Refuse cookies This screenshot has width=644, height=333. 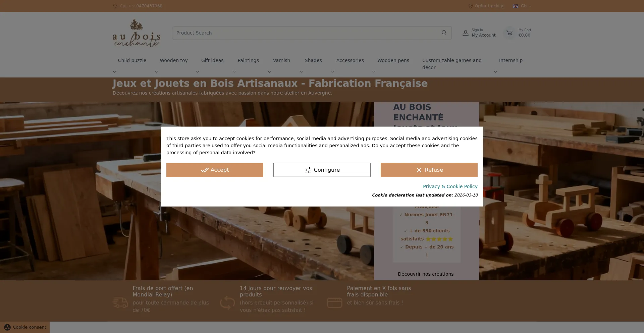429,170
